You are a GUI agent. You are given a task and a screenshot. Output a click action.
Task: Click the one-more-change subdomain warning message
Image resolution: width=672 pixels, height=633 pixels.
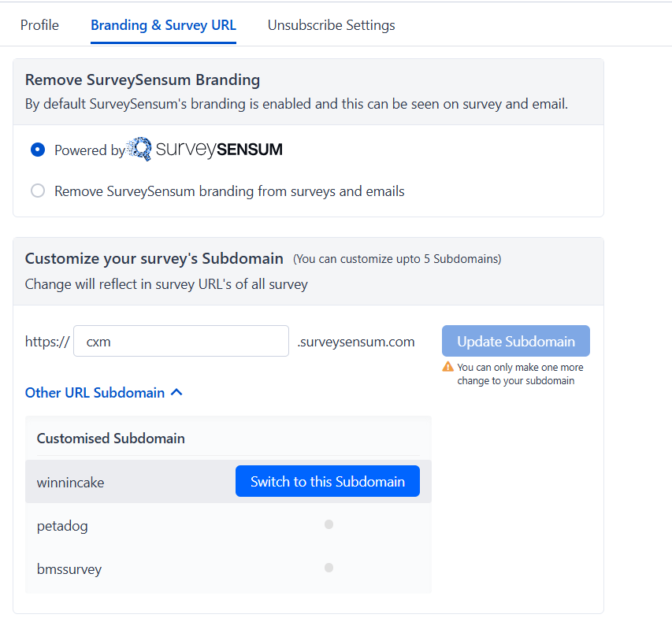click(x=520, y=374)
